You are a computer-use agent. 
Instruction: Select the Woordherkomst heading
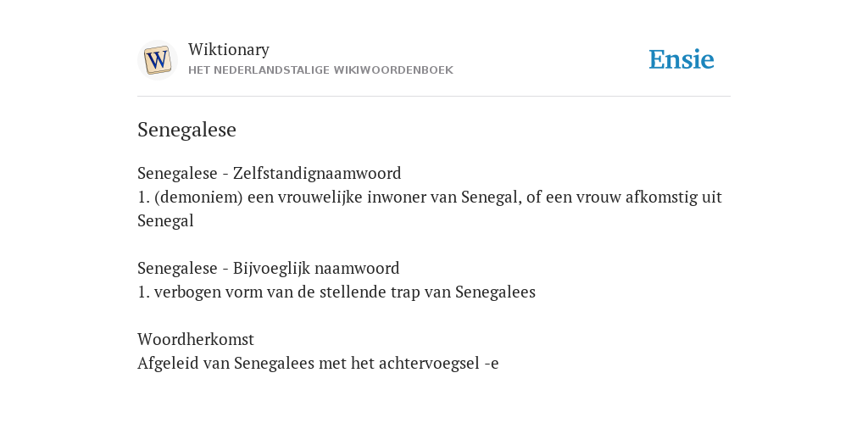(196, 339)
